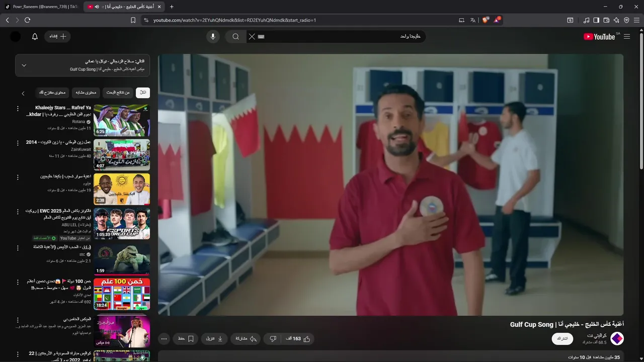Open the account avatar menu
This screenshot has width=644, height=362.
(16, 37)
